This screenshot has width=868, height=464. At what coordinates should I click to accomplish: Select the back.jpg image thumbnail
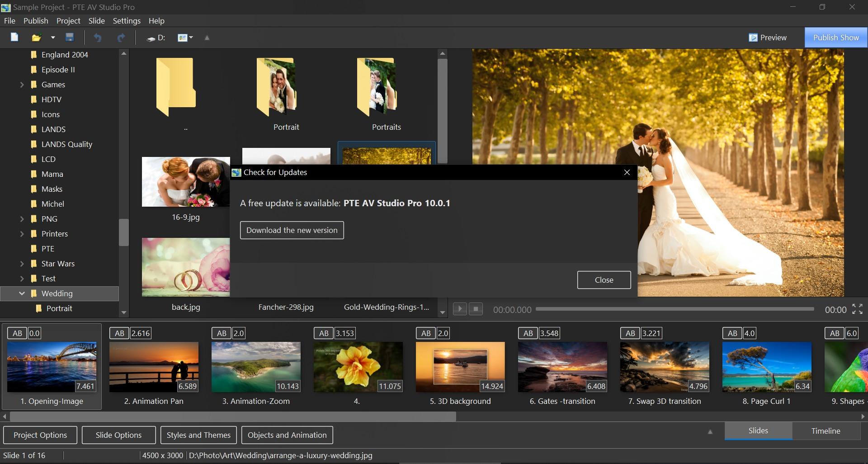pos(186,267)
